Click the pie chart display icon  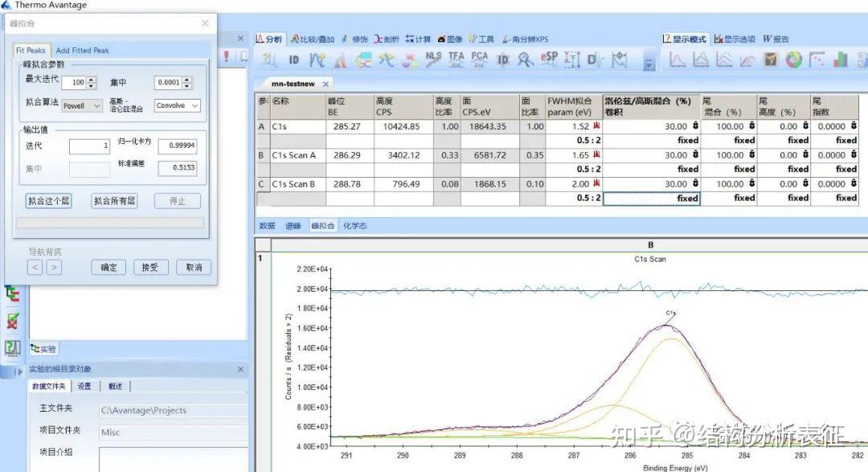pos(794,60)
